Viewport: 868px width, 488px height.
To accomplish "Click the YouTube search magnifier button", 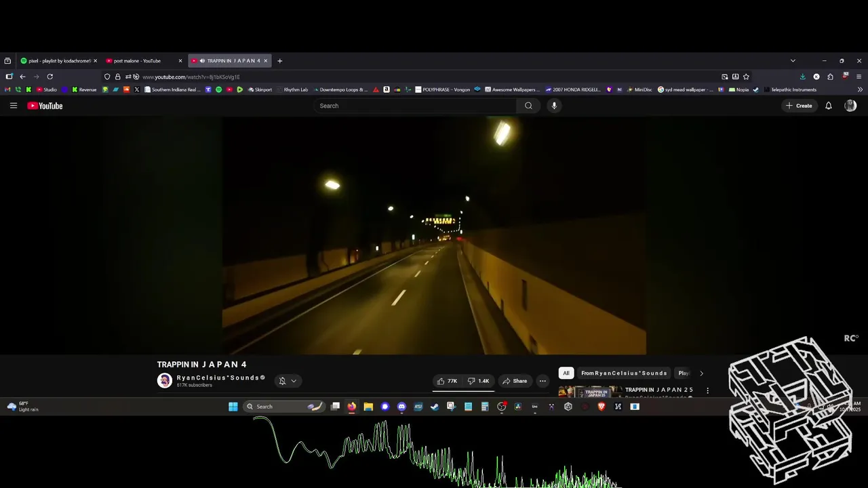I will tap(528, 106).
